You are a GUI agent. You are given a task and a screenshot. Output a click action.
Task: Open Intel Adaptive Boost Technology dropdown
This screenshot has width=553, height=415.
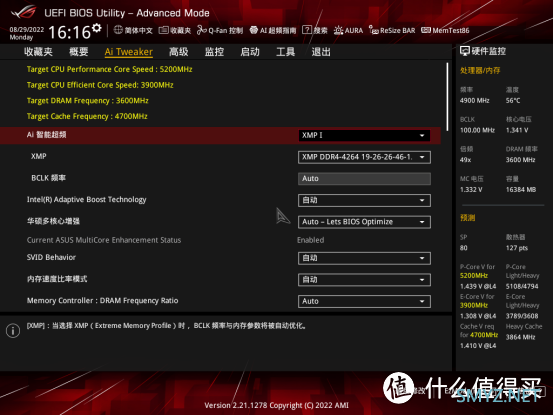(x=364, y=200)
